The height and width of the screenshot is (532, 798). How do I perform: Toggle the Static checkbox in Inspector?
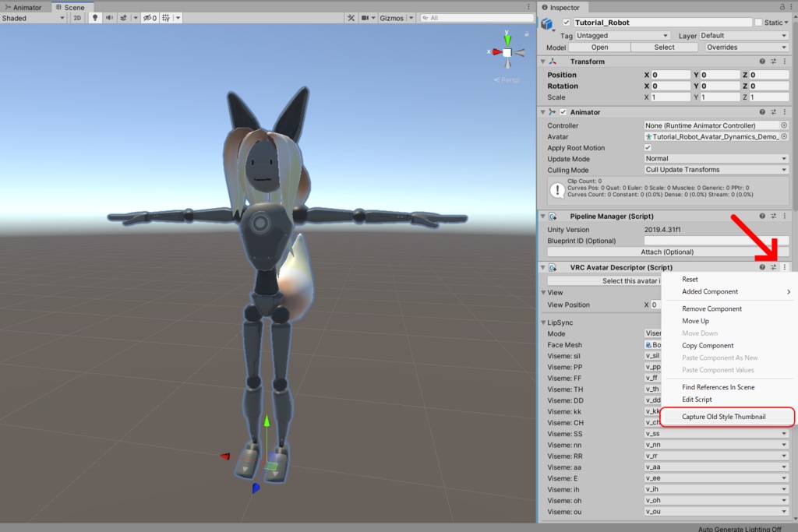coord(758,22)
